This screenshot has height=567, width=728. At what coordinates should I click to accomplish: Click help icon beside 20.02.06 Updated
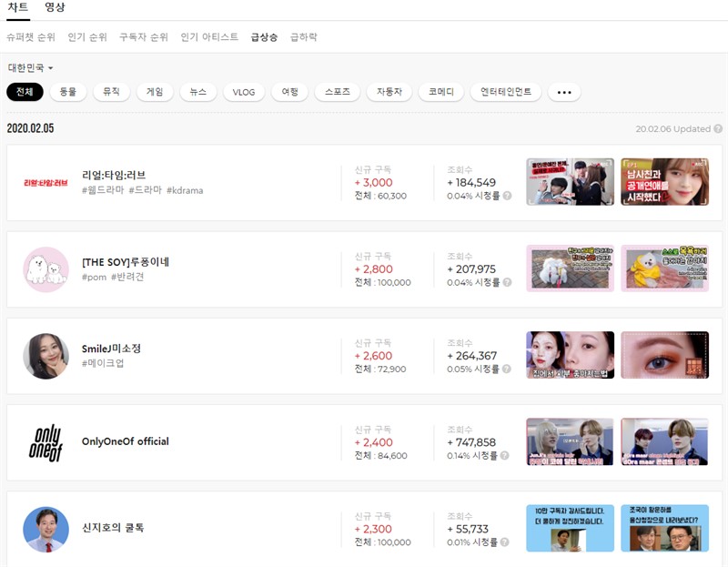718,129
